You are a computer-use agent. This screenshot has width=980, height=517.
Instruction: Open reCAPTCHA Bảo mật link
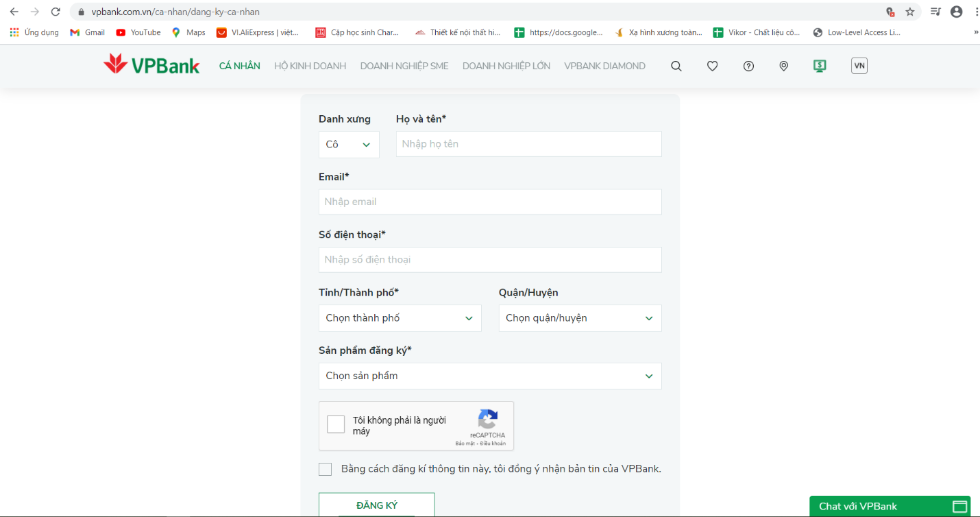[x=465, y=444]
